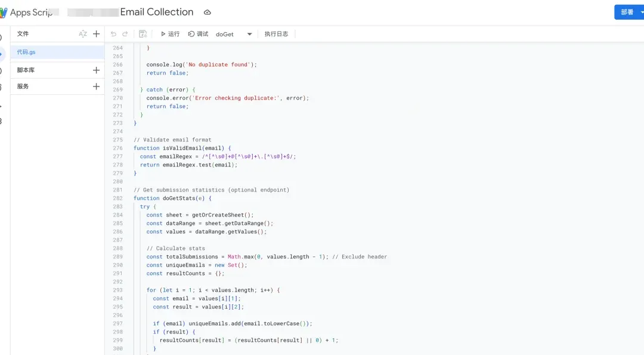644x355 pixels.
Task: Sort files with the AZ icon
Action: point(83,34)
